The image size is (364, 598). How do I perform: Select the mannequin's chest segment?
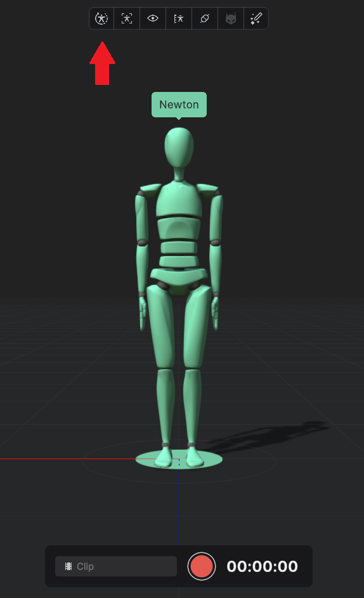coord(179,200)
